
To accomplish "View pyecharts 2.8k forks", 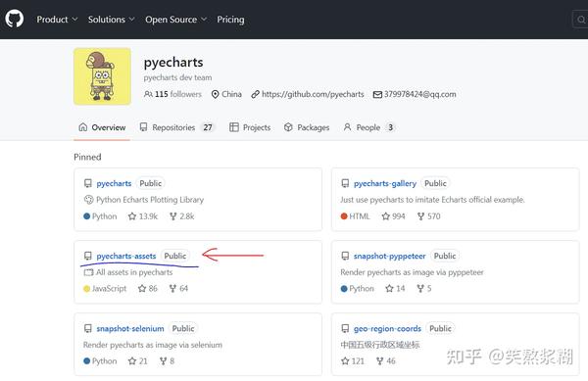I will coord(182,216).
